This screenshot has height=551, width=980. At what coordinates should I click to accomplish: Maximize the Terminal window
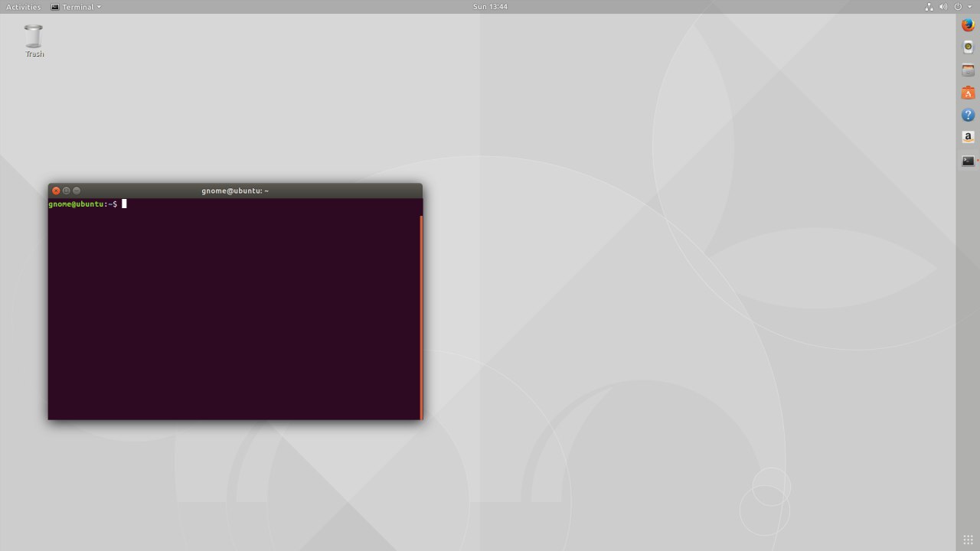pyautogui.click(x=66, y=191)
